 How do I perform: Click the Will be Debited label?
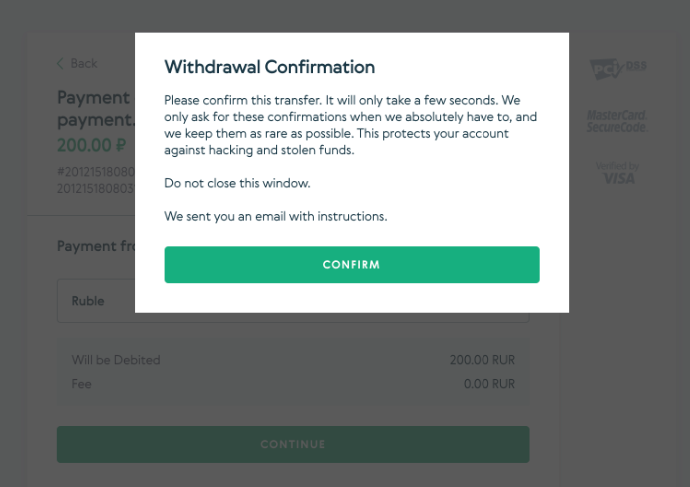point(116,360)
